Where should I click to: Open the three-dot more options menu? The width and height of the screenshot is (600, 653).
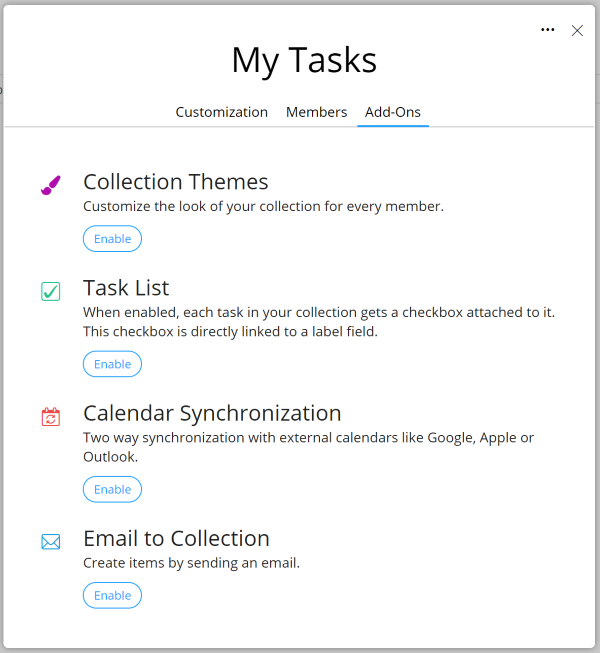(x=548, y=30)
